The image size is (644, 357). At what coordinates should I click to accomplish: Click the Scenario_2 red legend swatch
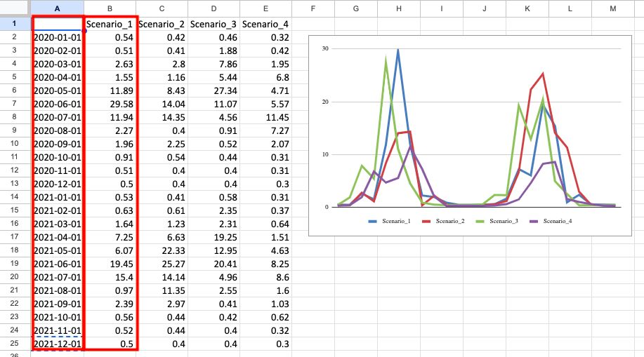point(426,221)
